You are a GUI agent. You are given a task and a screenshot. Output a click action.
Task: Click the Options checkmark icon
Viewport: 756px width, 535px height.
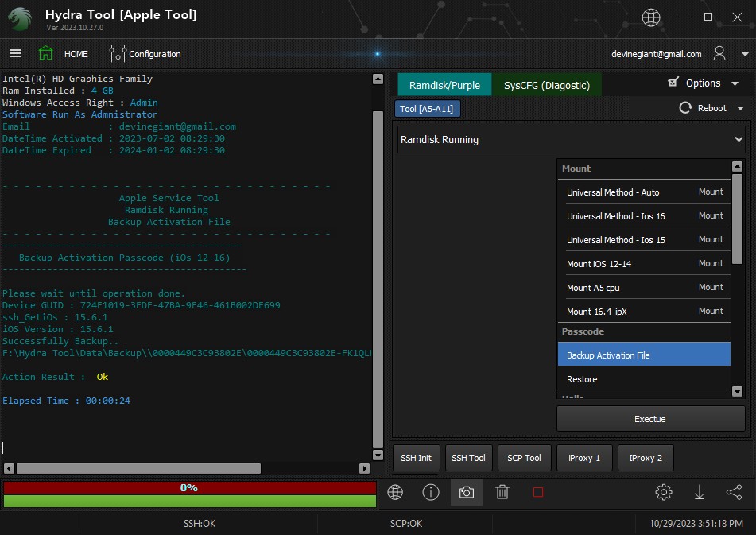[x=673, y=83]
